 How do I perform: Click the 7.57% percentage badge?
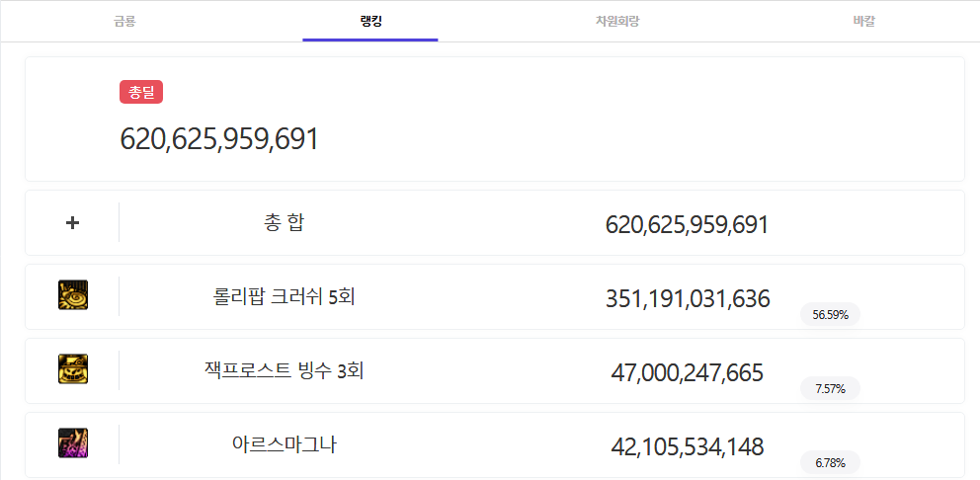click(x=830, y=389)
